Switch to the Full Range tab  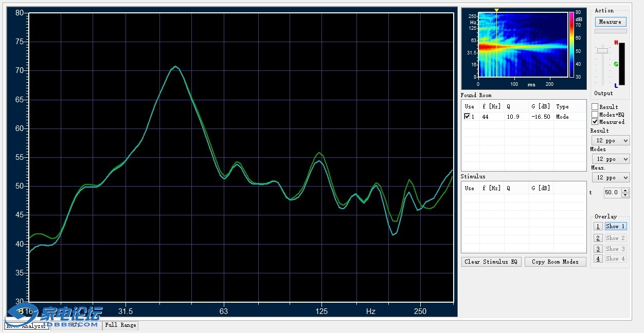[x=121, y=325]
